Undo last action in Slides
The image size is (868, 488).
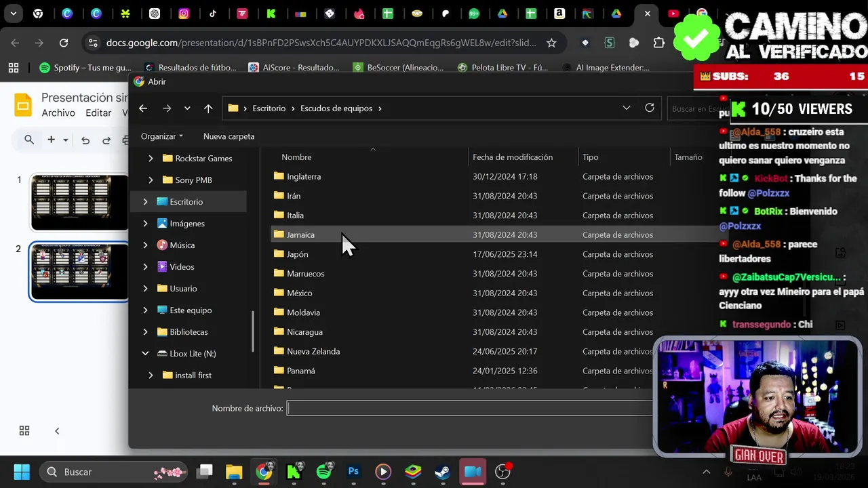point(85,140)
